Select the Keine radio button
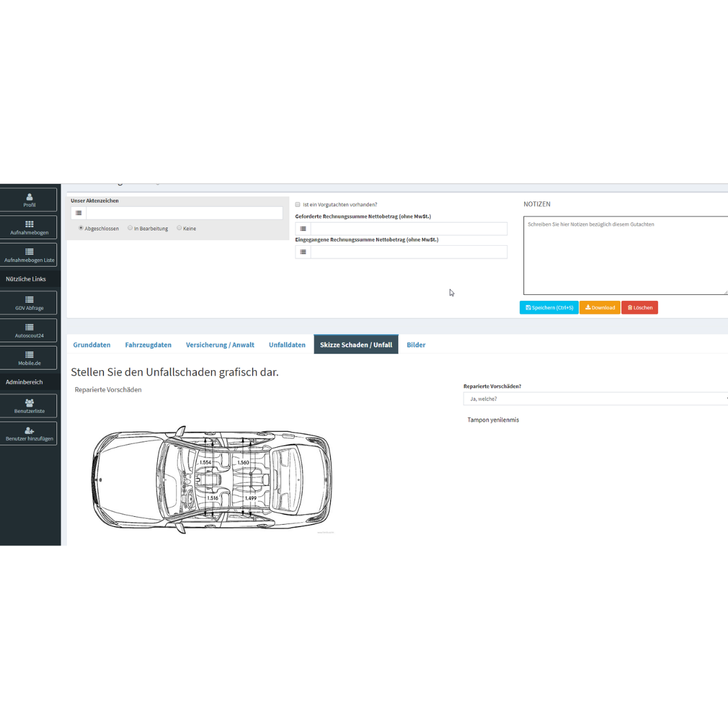The image size is (728, 728). pos(179,228)
